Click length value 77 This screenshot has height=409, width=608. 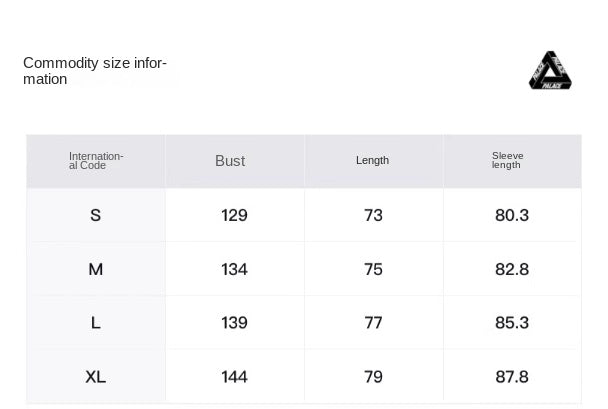[373, 323]
